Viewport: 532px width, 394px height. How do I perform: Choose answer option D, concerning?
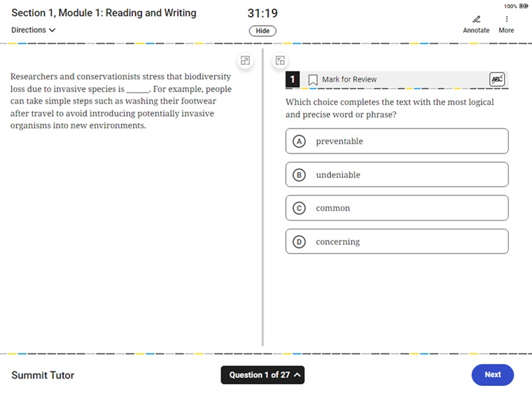pos(299,242)
